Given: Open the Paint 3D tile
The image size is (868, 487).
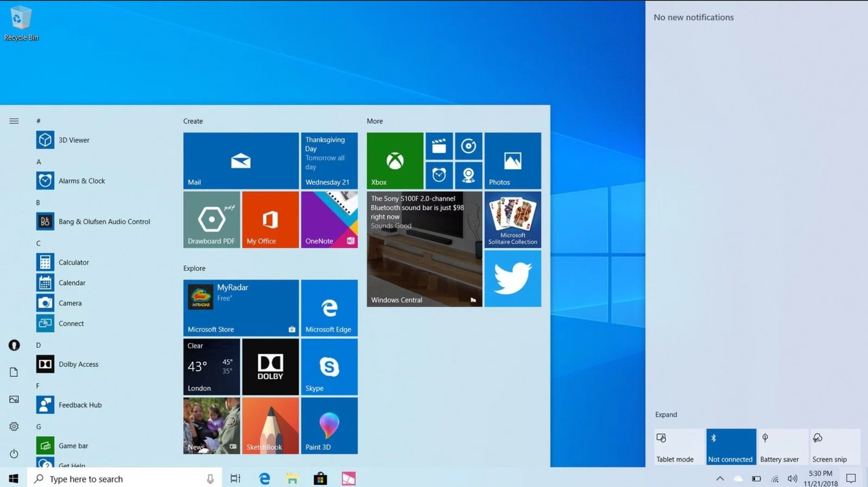Looking at the screenshot, I should pos(329,425).
